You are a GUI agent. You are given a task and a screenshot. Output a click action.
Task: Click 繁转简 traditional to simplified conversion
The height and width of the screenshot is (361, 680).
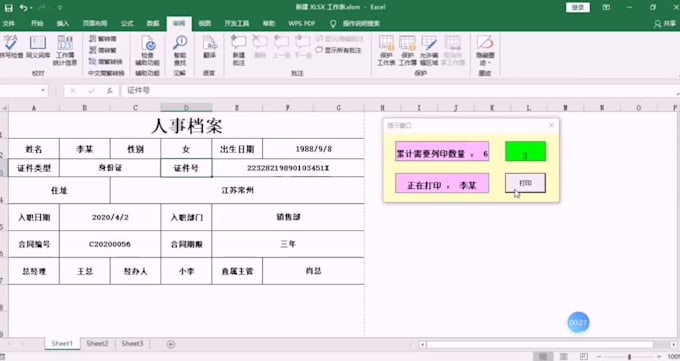(103, 39)
